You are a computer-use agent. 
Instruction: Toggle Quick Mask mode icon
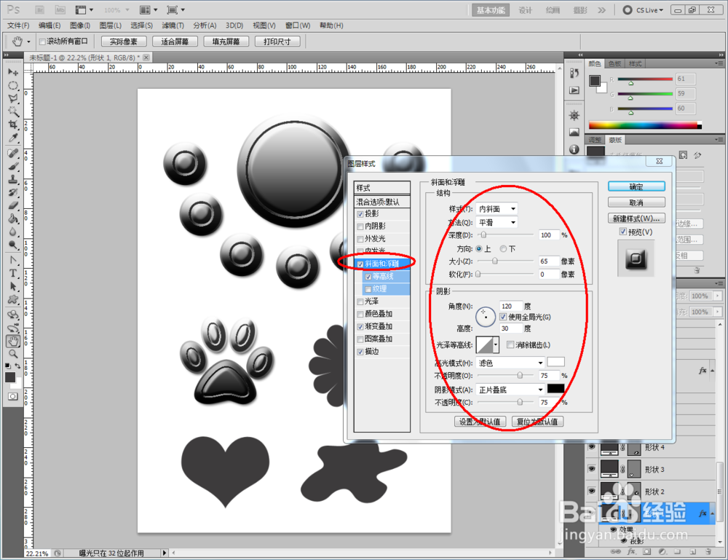click(13, 396)
